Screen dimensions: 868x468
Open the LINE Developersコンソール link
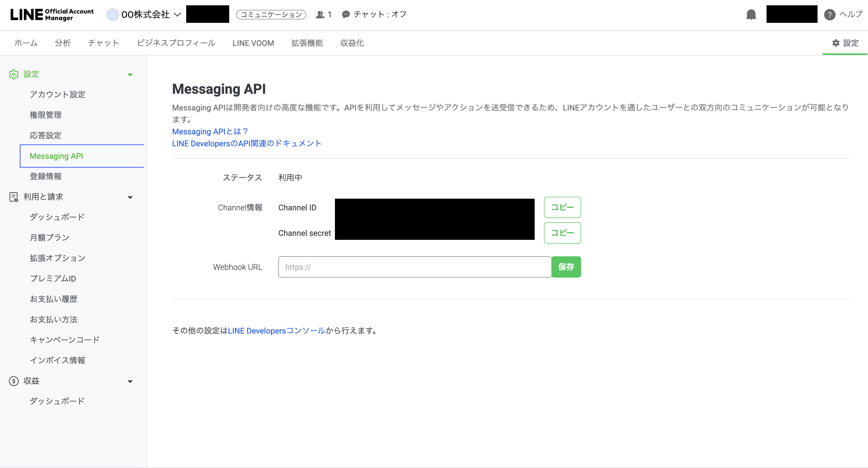click(x=277, y=330)
